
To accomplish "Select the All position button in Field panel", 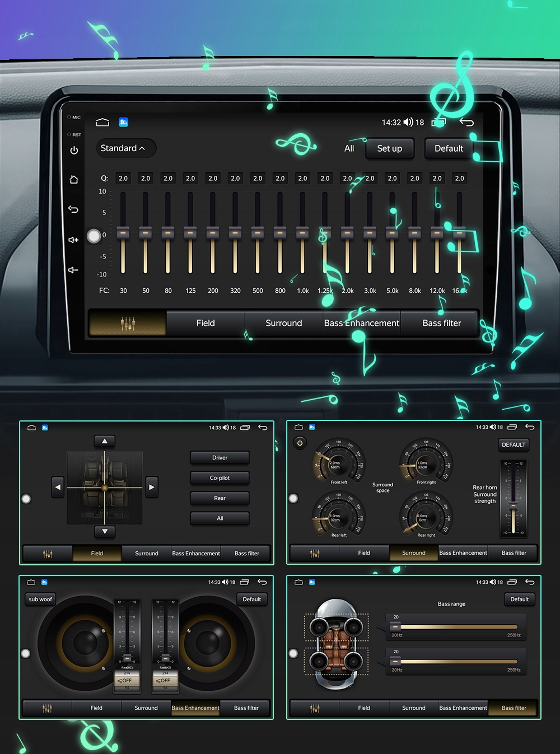I will click(x=220, y=518).
